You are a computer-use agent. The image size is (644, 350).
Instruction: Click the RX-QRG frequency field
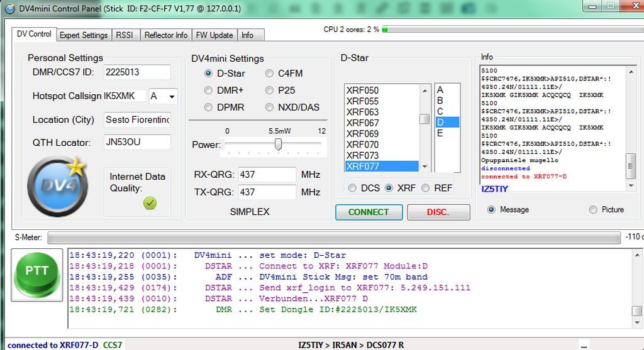tap(267, 175)
